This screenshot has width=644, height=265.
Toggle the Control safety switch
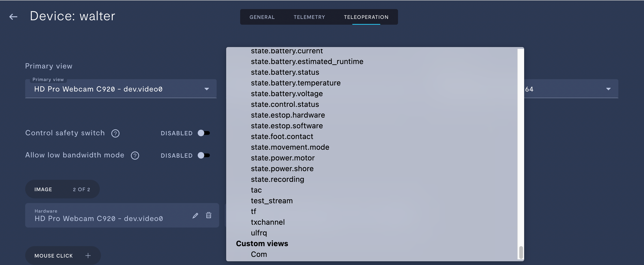click(x=204, y=133)
